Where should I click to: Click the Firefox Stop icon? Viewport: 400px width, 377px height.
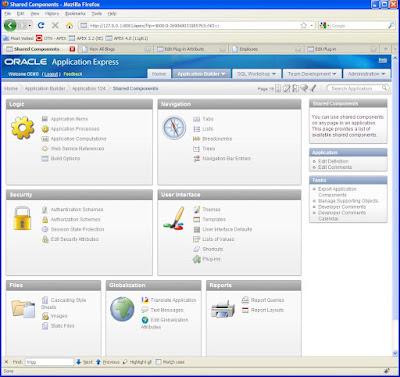pyautogui.click(x=55, y=25)
